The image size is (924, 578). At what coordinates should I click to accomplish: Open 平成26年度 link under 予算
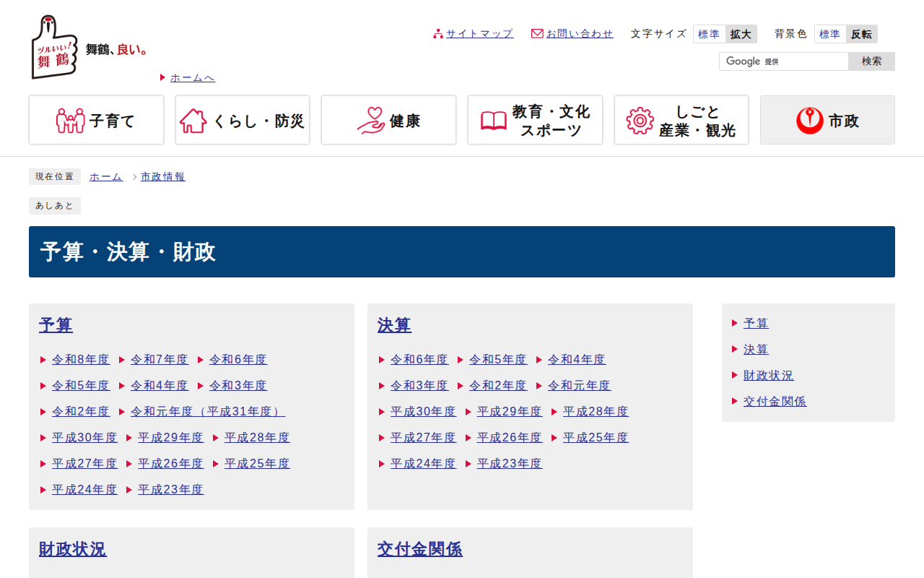pos(171,463)
